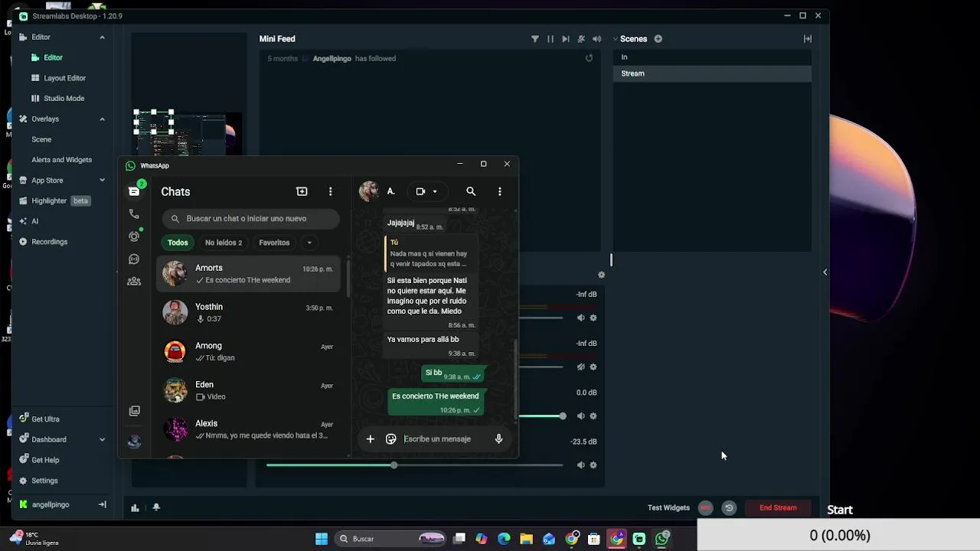Open attach plus button in message bar

(x=371, y=439)
